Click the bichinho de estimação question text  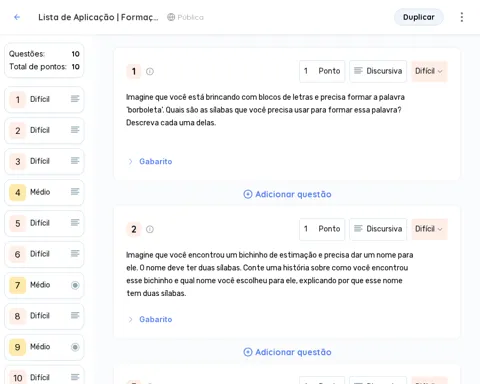pos(269,274)
